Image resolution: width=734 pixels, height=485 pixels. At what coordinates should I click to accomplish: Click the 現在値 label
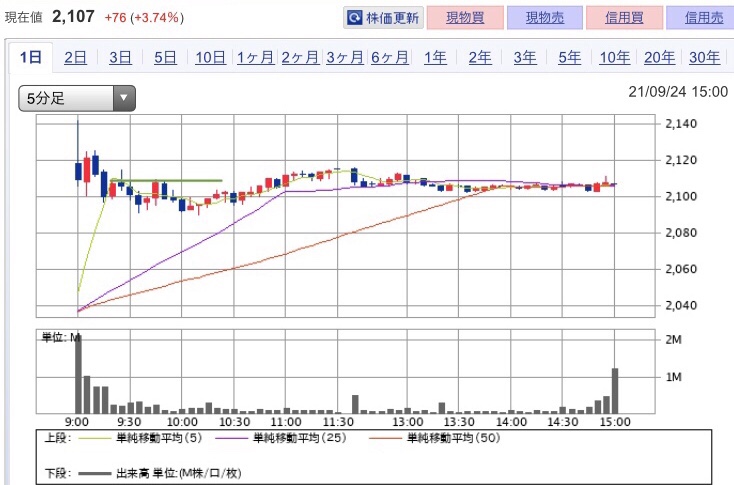coord(23,18)
